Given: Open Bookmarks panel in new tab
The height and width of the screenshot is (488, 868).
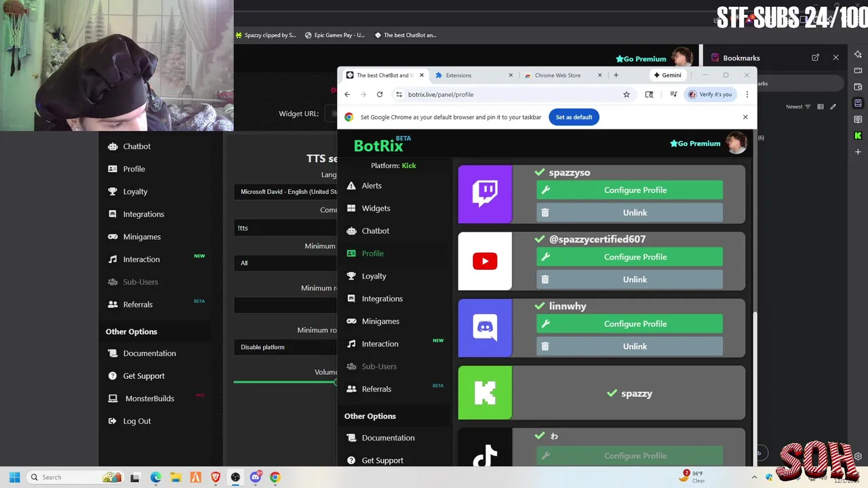Looking at the screenshot, I should point(815,58).
